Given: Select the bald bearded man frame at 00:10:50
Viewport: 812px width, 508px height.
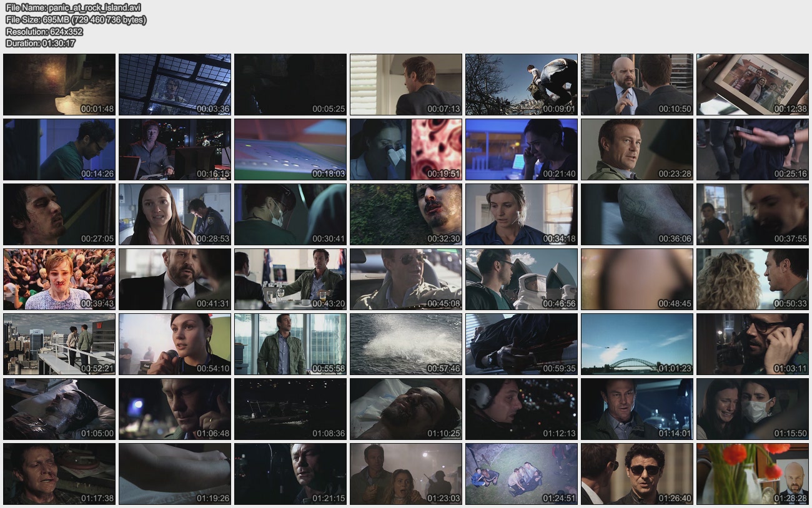Looking at the screenshot, I should point(637,84).
